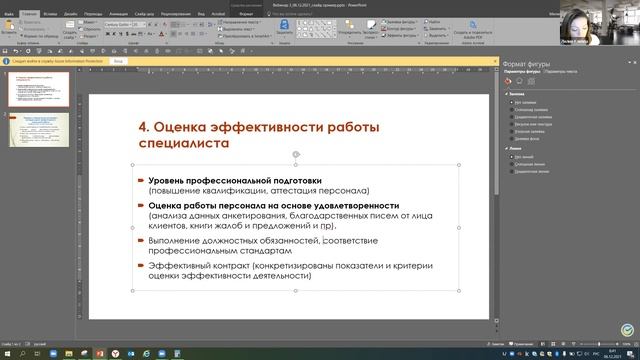Select the Сплошная заливка radio button
640x360 pixels.
click(511, 110)
